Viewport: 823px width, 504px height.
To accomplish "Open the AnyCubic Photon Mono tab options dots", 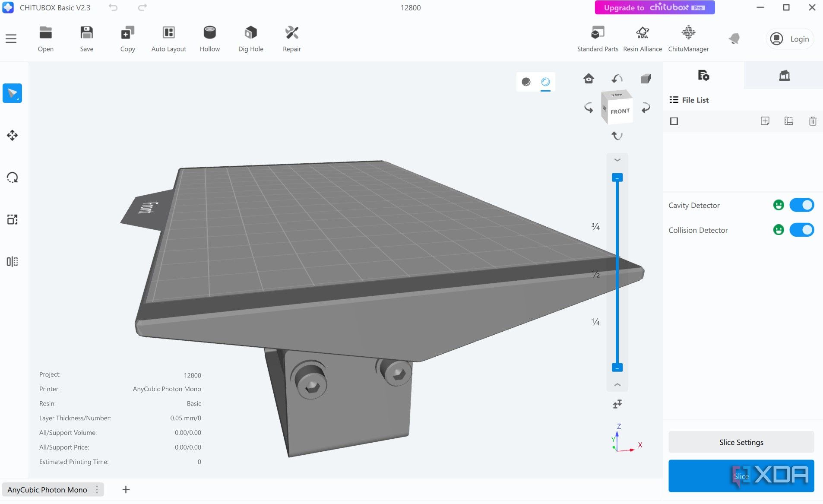I will (97, 490).
